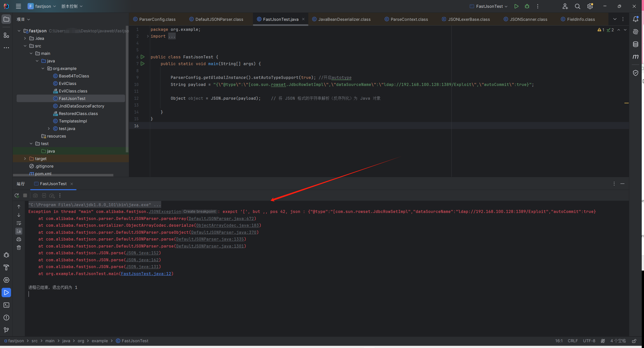This screenshot has height=348, width=644.
Task: Open AI Assistant spiral icon
Action: [x=635, y=32]
